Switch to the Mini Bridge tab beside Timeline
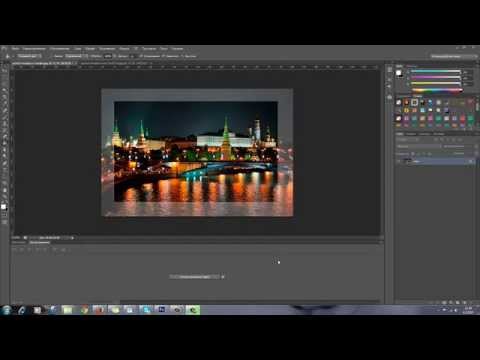Viewport: 480px width, 360px height. [19, 242]
